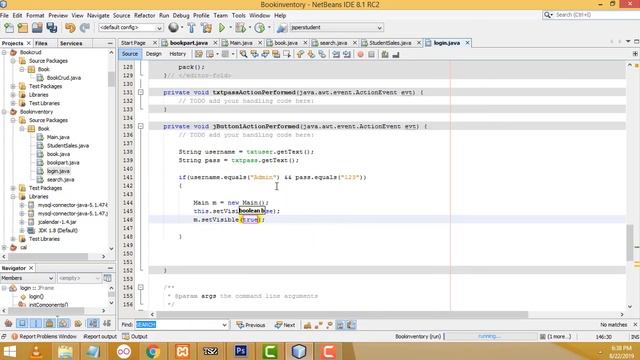Click the Next button in find bar
Viewport: 640px width, 360px height.
click(285, 325)
